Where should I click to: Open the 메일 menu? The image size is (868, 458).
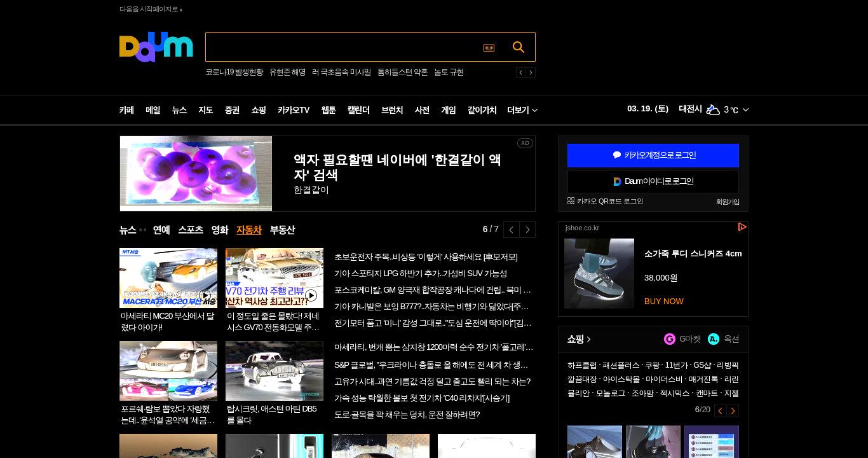[153, 110]
